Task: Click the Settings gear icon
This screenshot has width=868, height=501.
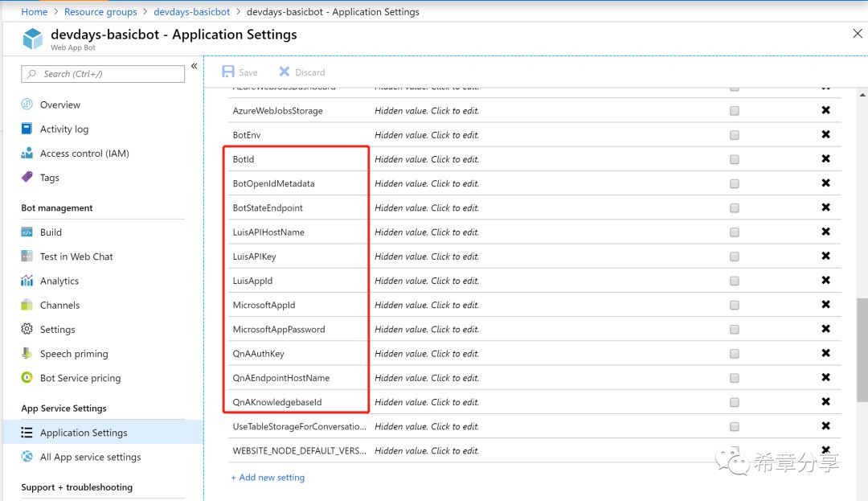Action: [27, 329]
